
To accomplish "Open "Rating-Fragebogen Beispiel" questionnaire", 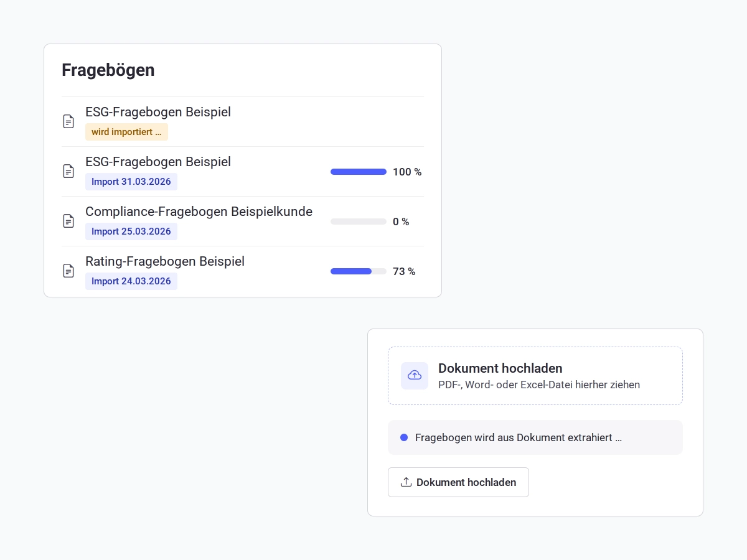I will 165,261.
